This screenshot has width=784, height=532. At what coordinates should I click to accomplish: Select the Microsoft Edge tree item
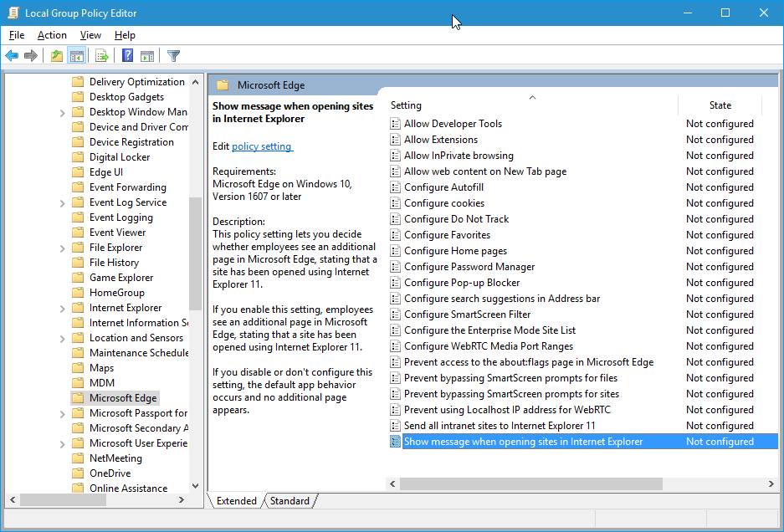(123, 398)
